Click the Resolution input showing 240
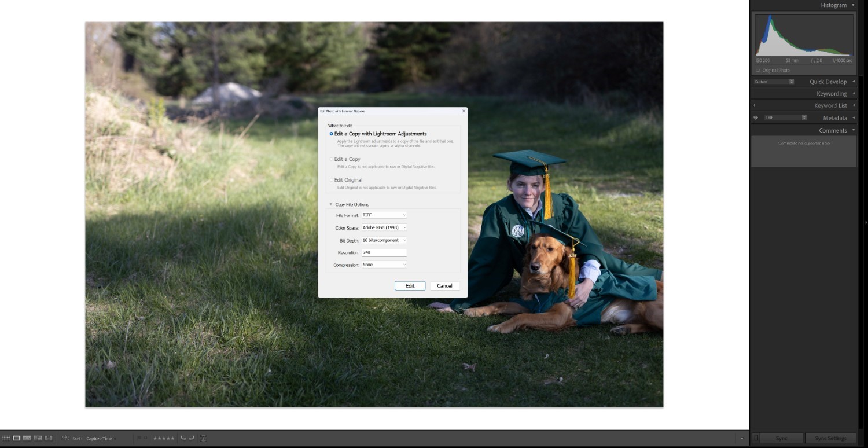 point(384,252)
